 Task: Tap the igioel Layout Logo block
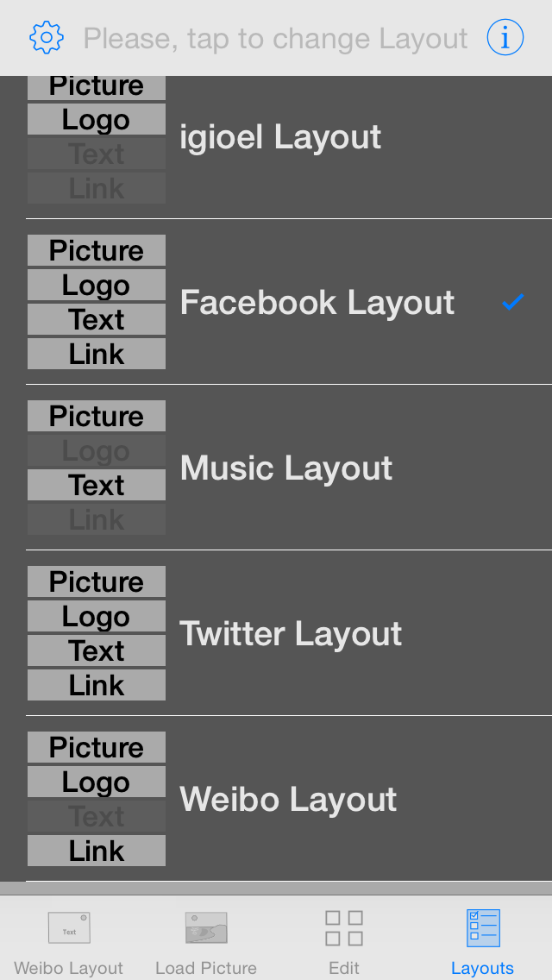[97, 119]
